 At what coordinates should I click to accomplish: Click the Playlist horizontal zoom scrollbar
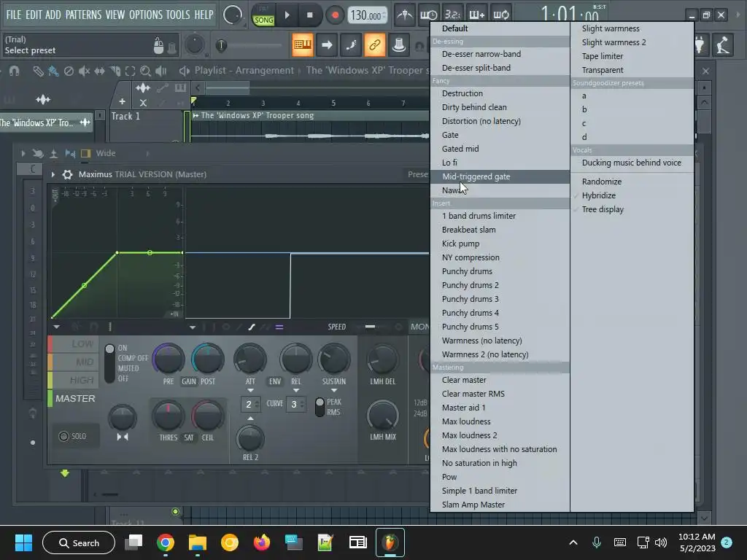click(x=228, y=87)
